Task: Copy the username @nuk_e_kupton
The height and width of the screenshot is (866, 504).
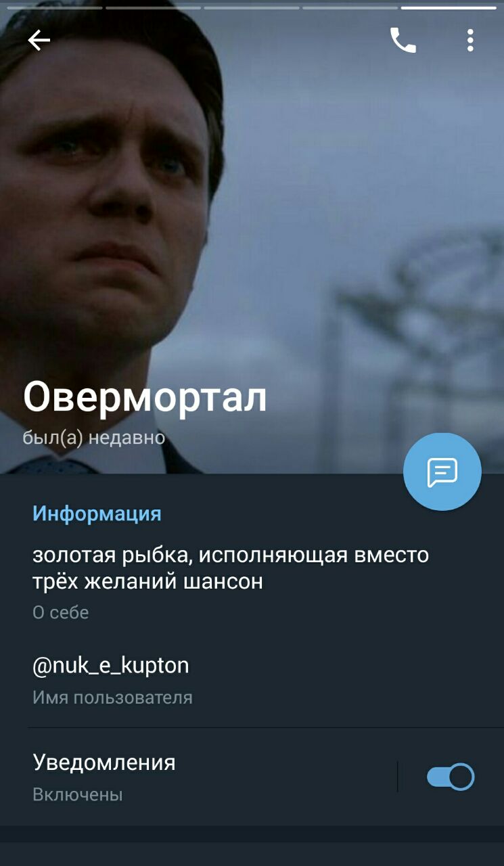Action: coord(111,666)
